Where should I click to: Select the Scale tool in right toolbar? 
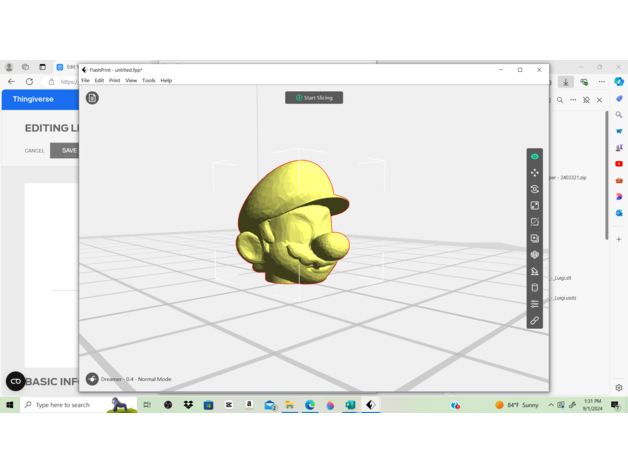pyautogui.click(x=534, y=205)
